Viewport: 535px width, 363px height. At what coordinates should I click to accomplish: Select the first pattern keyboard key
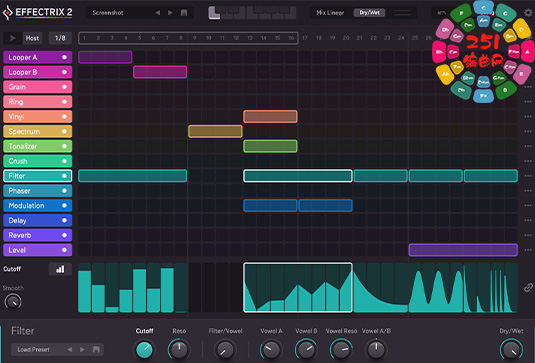click(214, 13)
